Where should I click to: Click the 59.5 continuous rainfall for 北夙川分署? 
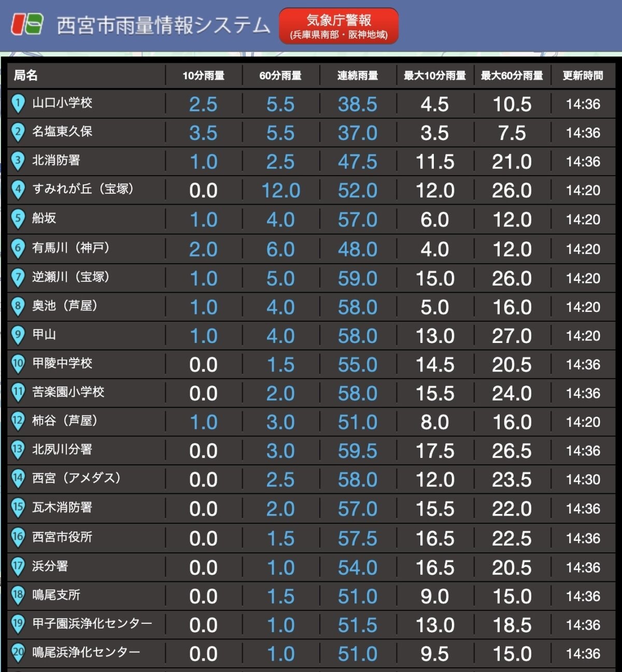point(358,451)
